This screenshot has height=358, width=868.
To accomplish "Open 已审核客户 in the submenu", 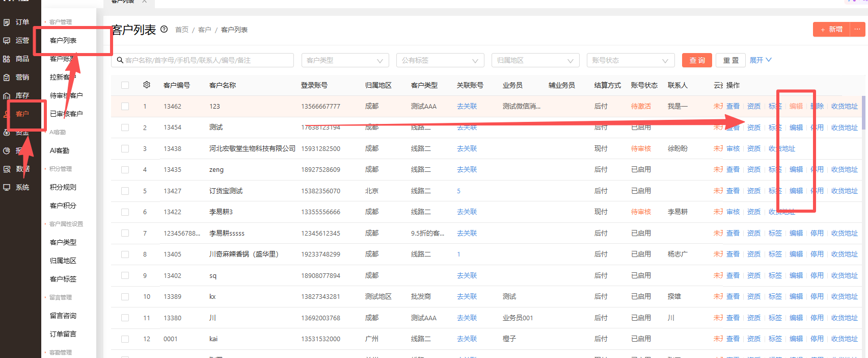I will click(66, 114).
